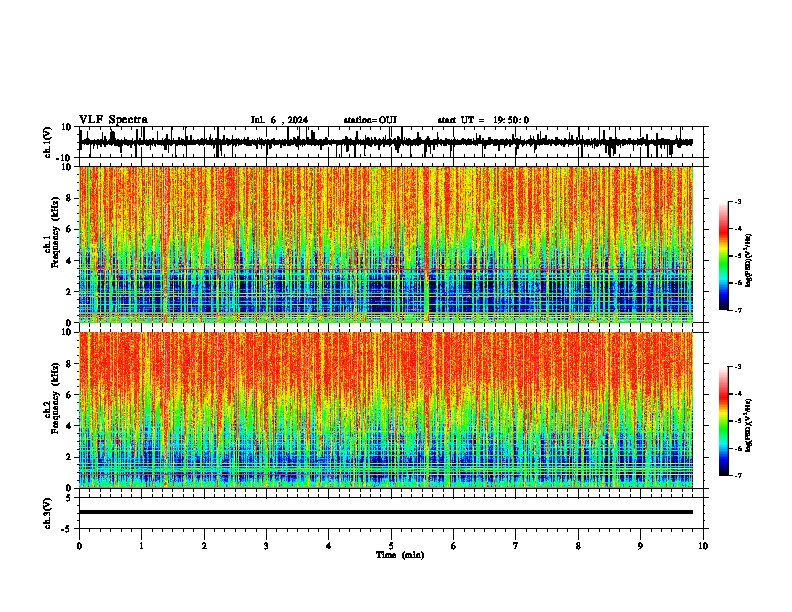Click the time axis tick label "6"
This screenshot has width=792, height=612.
(x=454, y=546)
